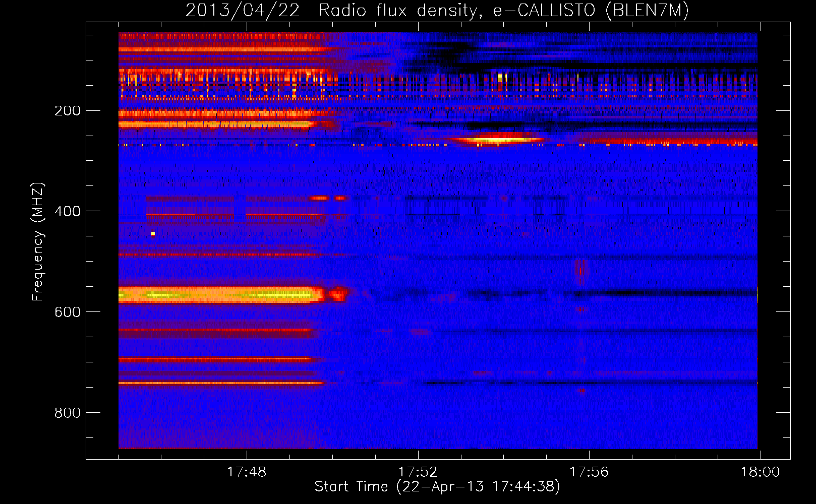Click the bright yellow band just below 600 MHz

click(x=222, y=294)
